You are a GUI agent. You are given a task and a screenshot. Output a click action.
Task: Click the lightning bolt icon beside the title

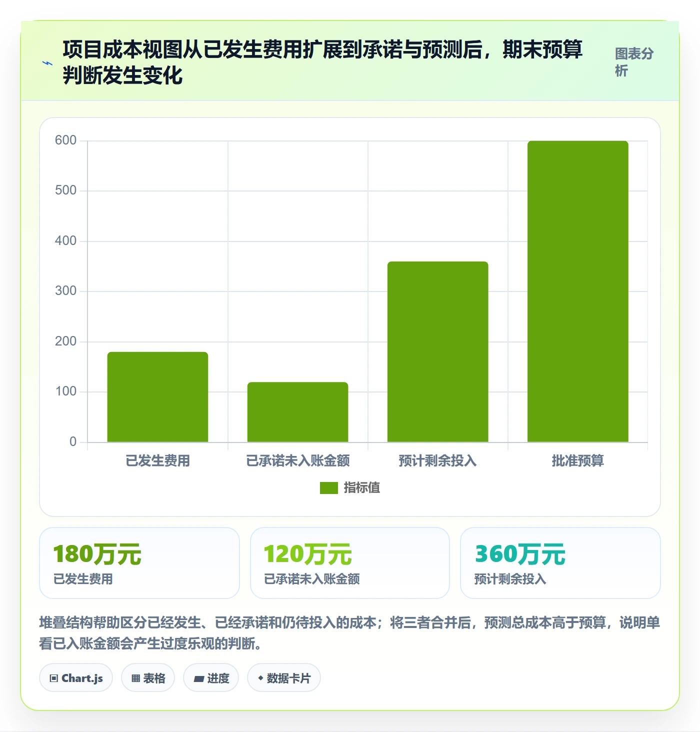[47, 63]
